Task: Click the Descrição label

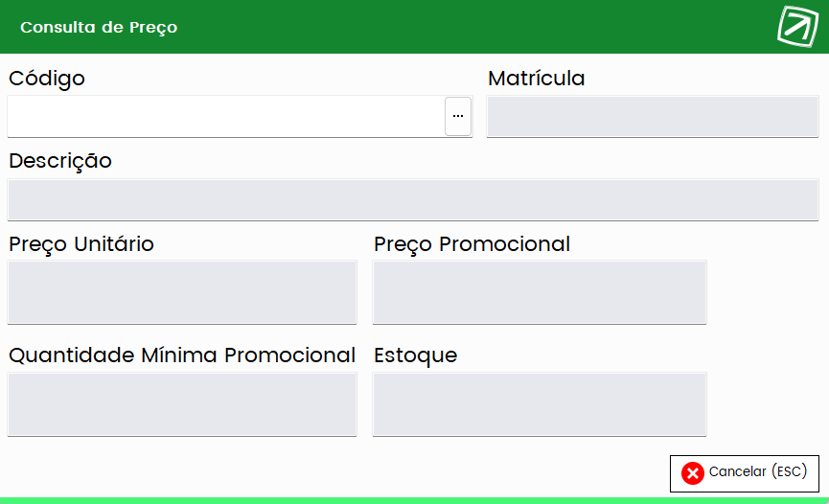Action: pyautogui.click(x=60, y=161)
